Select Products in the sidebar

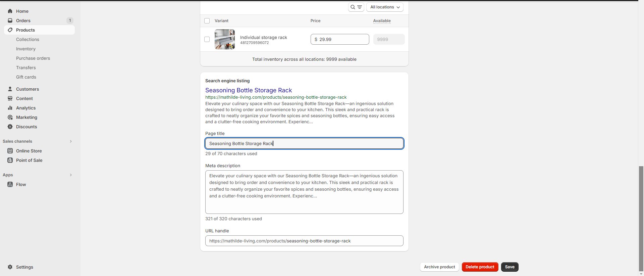coord(39,30)
